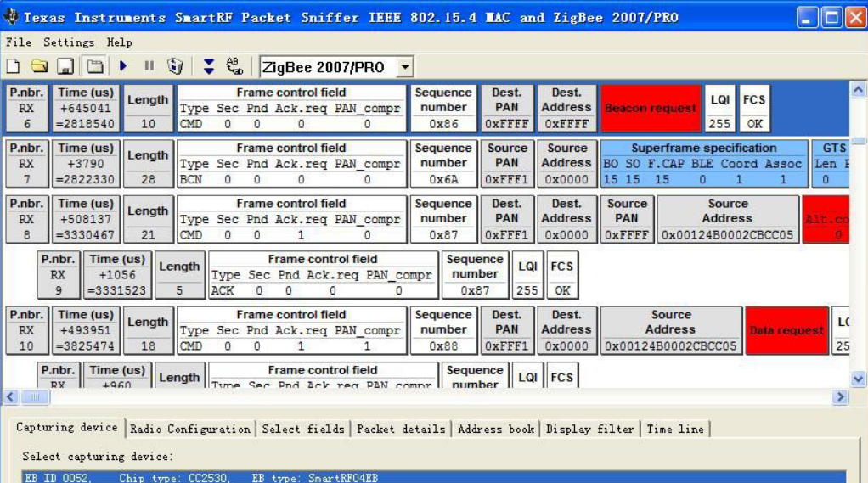Open the Packet details tab
The image size is (868, 483).
click(401, 430)
